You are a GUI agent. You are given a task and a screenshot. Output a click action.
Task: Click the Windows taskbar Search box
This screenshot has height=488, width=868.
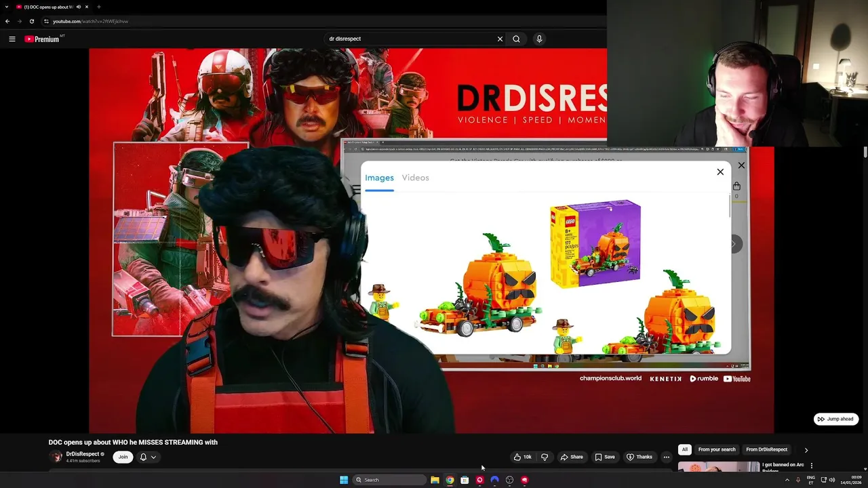pyautogui.click(x=389, y=480)
